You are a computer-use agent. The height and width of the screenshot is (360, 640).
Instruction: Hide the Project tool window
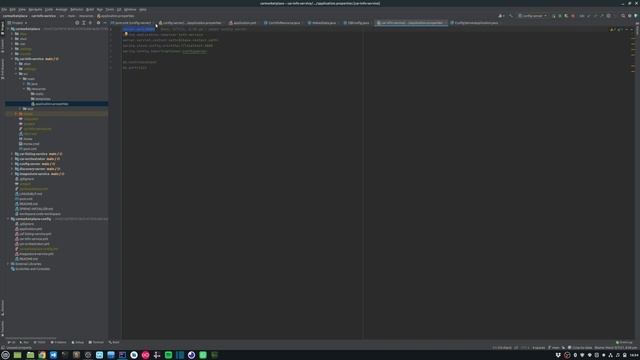[105, 23]
